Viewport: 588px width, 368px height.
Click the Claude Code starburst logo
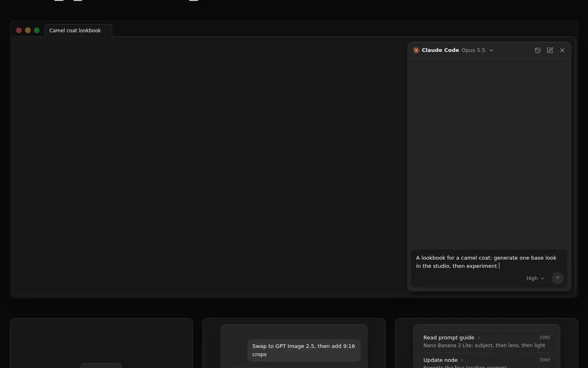(416, 50)
